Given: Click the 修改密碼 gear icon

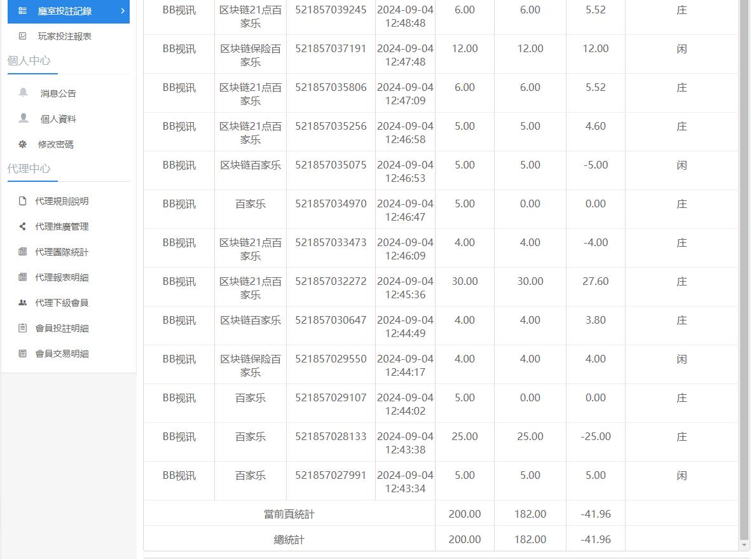Looking at the screenshot, I should pyautogui.click(x=23, y=144).
